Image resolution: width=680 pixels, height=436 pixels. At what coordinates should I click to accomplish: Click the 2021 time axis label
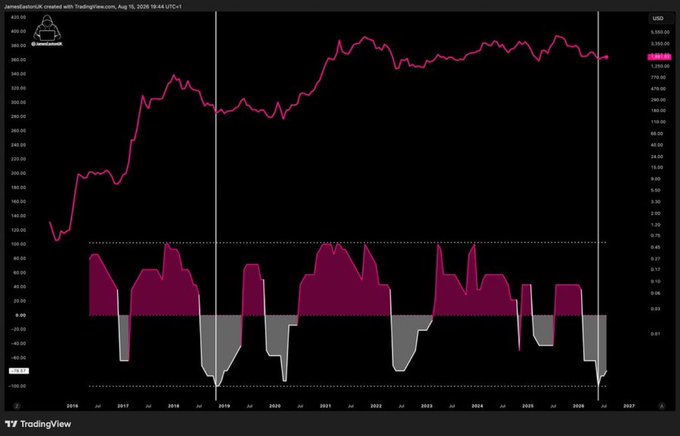coord(325,406)
